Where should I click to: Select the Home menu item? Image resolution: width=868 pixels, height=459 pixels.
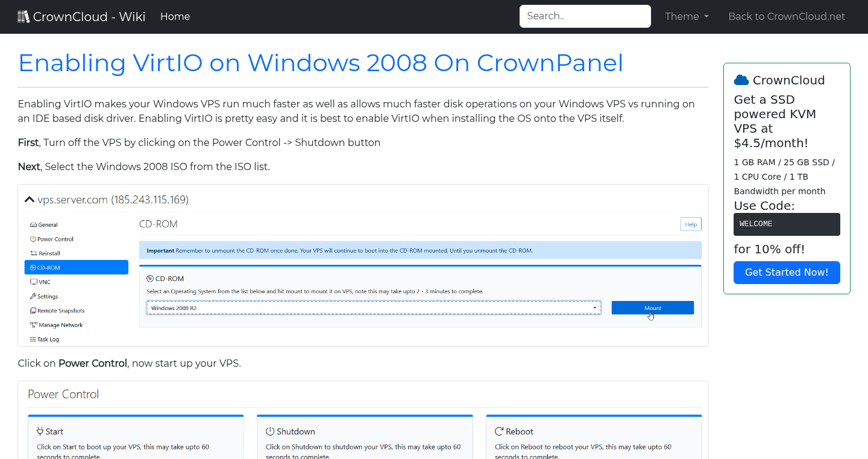(x=175, y=16)
